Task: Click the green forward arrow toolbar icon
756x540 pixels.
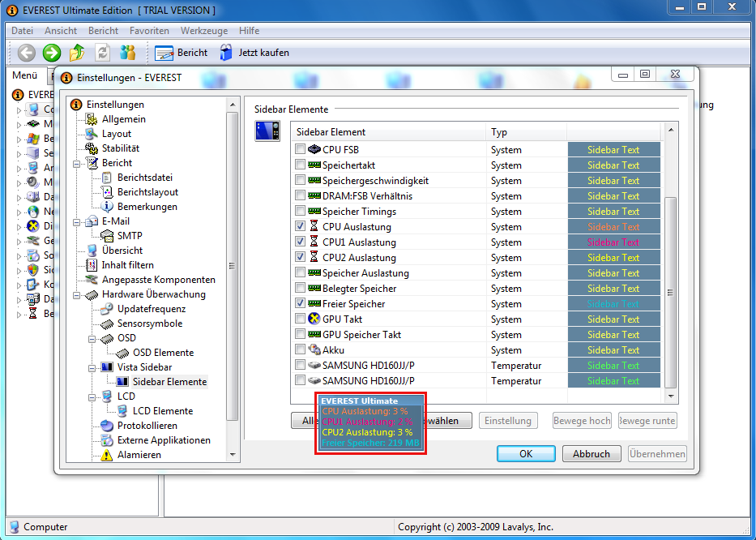Action: coord(52,53)
